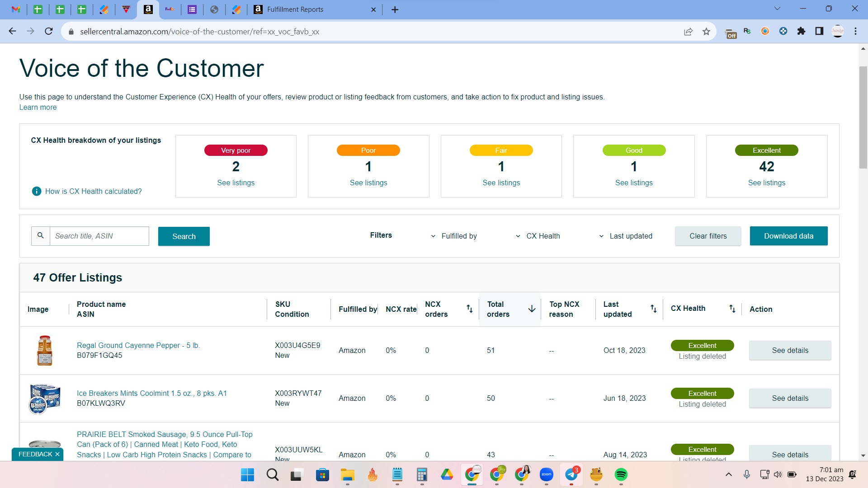Open the RS browser extension

point(747,31)
